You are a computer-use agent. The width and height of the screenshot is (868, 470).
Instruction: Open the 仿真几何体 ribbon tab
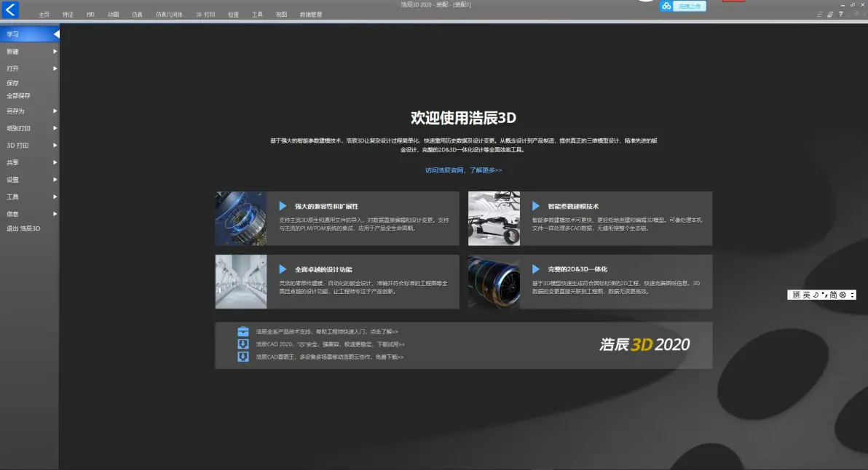point(169,15)
